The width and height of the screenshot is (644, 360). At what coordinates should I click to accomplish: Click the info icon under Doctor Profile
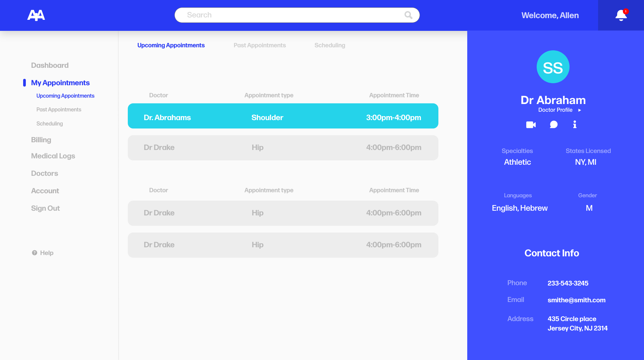tap(575, 124)
